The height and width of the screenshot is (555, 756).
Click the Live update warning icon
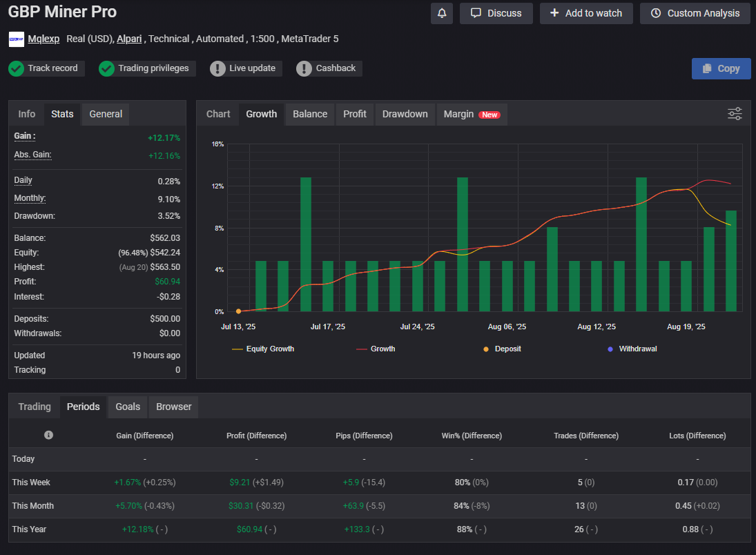point(217,68)
